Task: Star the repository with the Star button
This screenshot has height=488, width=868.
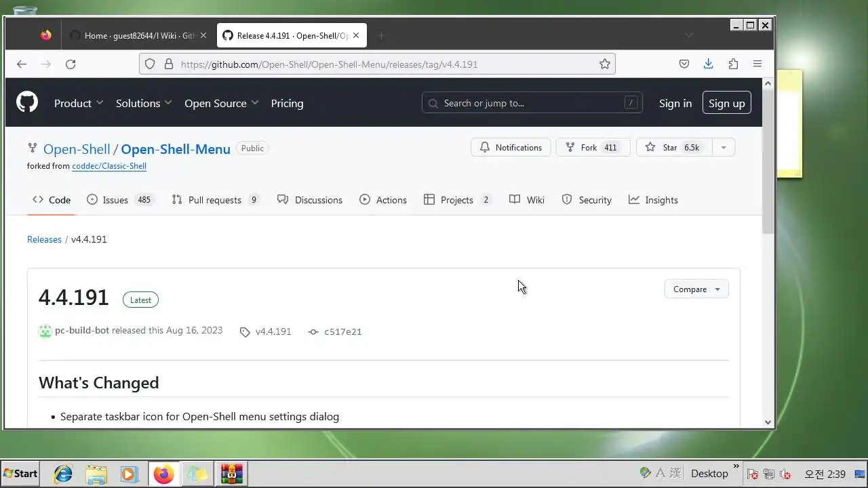Action: pyautogui.click(x=674, y=147)
